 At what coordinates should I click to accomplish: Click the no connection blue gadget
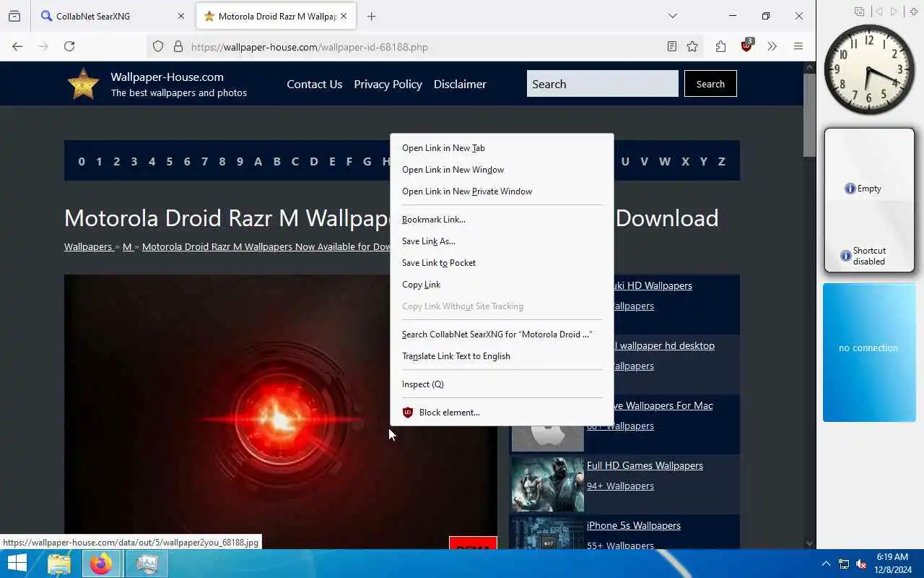click(x=869, y=352)
